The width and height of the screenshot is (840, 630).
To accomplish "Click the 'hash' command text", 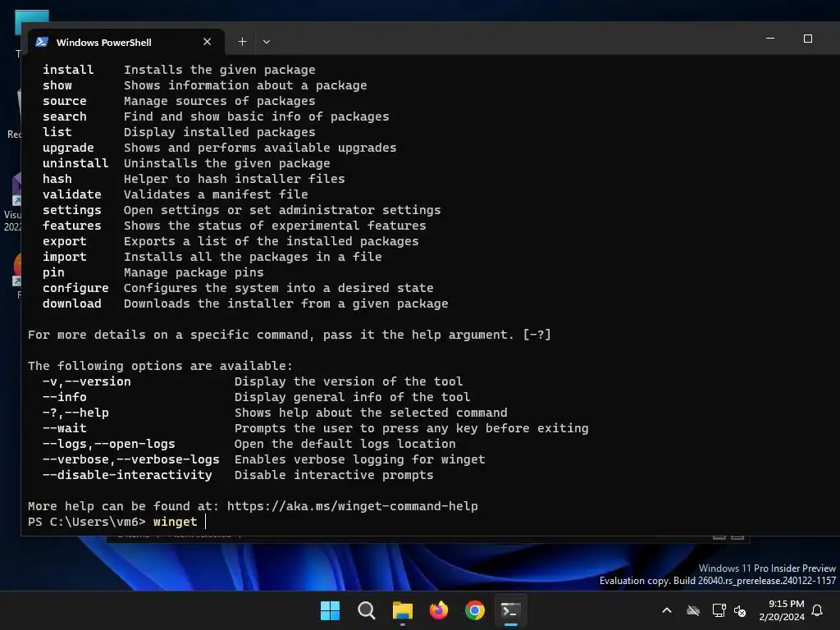I will coord(57,179).
